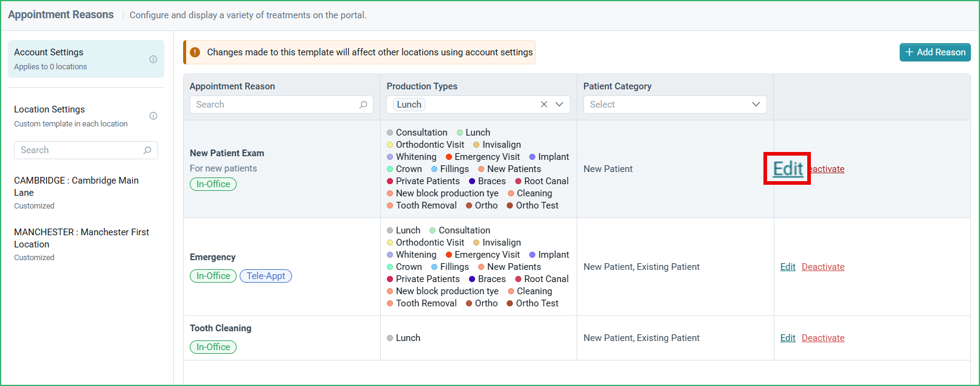Image resolution: width=980 pixels, height=386 pixels.
Task: Click the Patient Category column header
Action: click(617, 86)
